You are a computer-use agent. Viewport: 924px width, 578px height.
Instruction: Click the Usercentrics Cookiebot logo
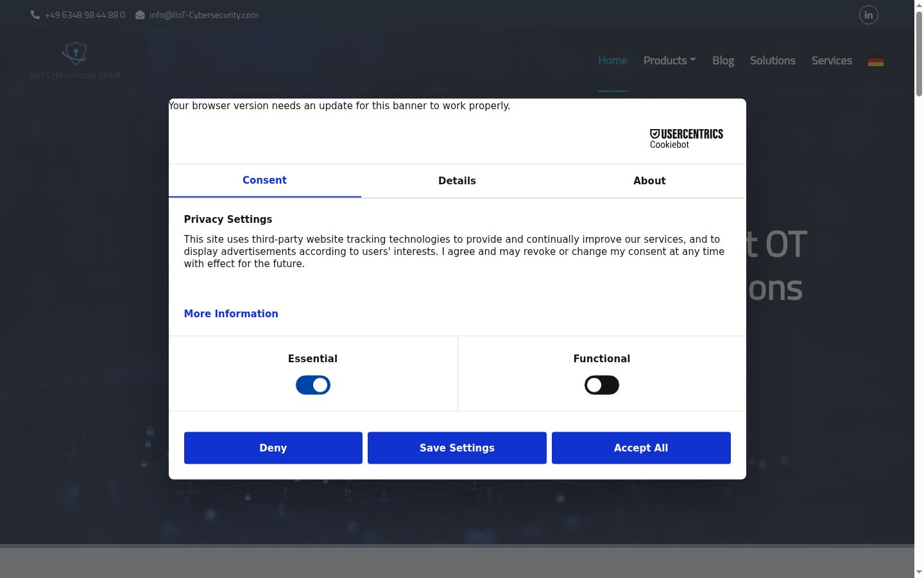coord(687,138)
